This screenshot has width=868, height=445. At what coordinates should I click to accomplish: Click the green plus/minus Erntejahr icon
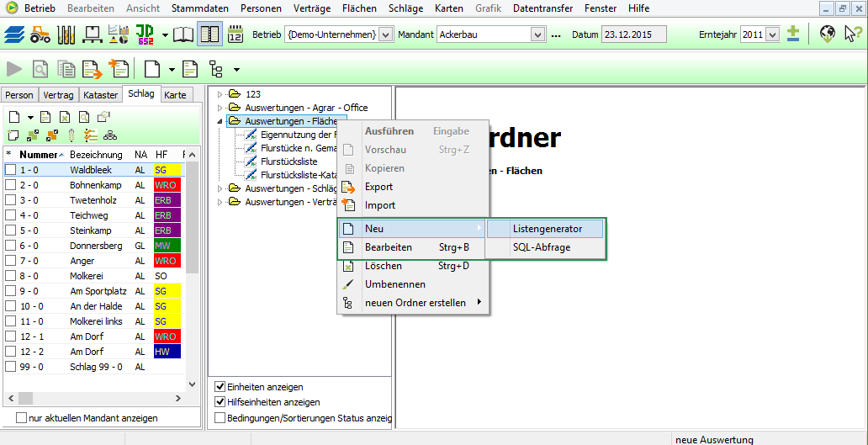coord(792,34)
